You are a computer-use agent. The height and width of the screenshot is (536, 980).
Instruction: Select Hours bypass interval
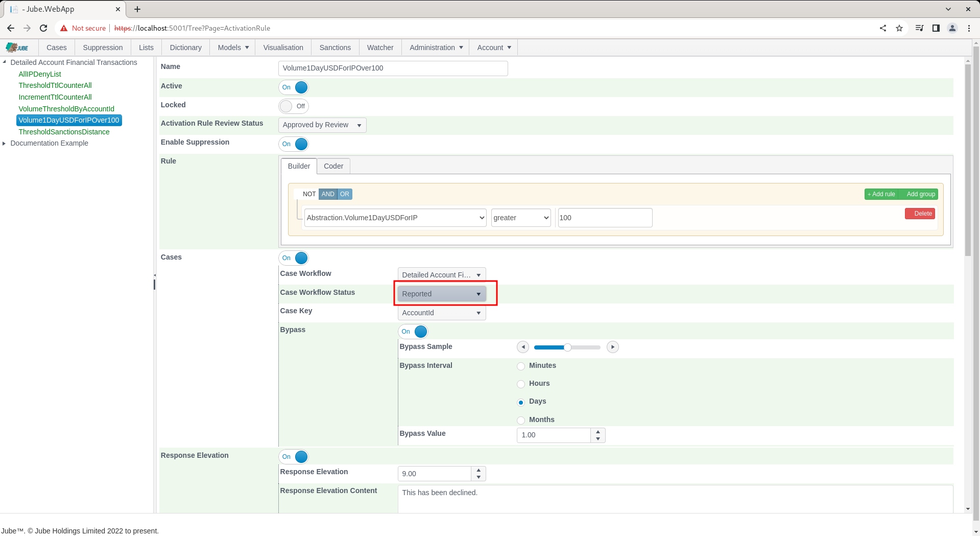tap(521, 384)
